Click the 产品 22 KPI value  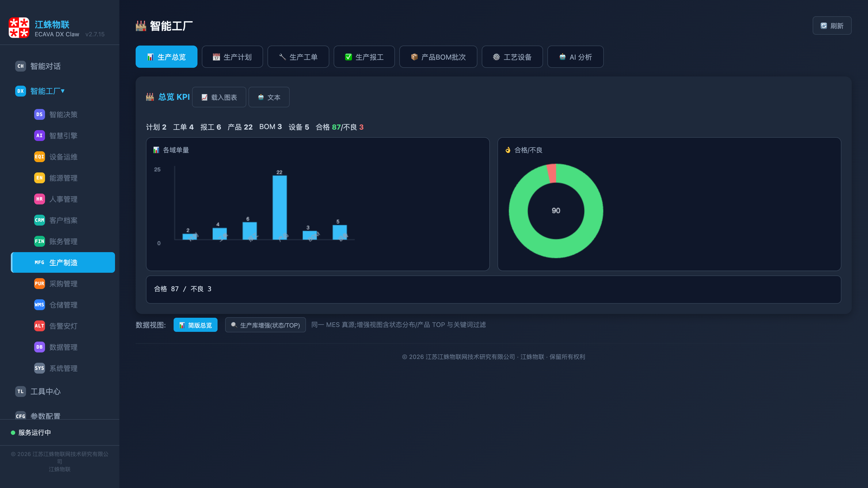(x=240, y=127)
